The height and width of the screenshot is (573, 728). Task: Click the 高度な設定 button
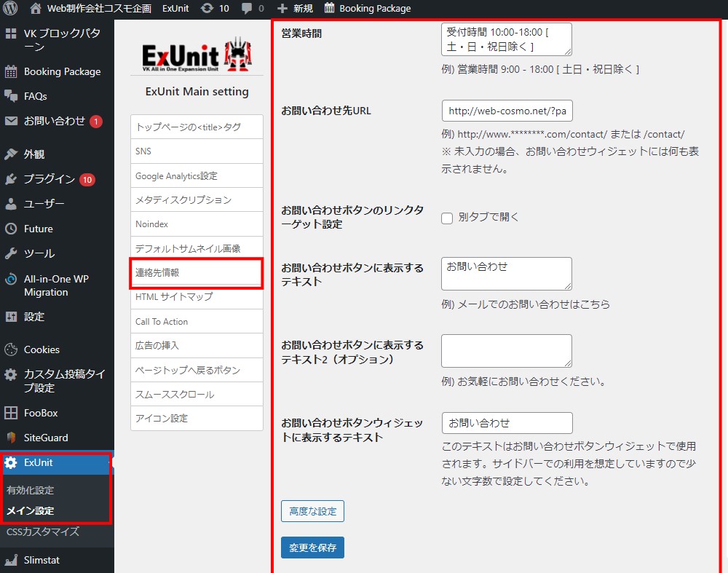pos(312,511)
